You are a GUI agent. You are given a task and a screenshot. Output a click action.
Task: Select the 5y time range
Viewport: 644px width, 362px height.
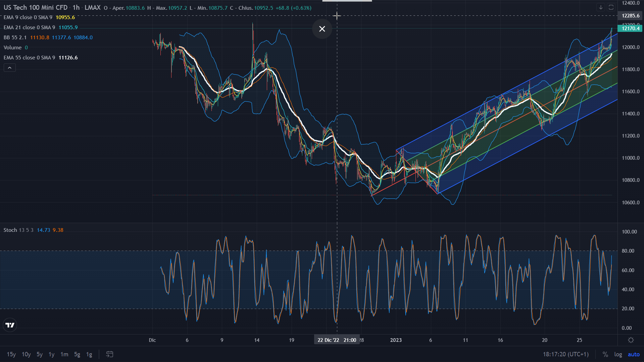coord(40,354)
